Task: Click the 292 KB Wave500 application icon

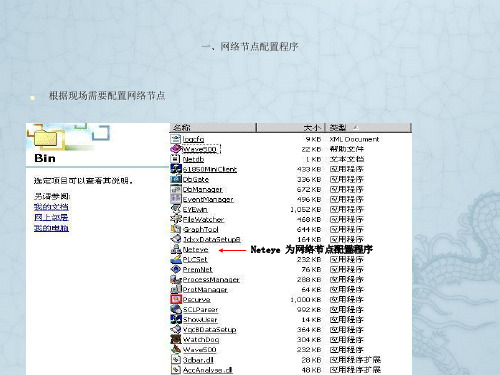Action: tap(176, 349)
